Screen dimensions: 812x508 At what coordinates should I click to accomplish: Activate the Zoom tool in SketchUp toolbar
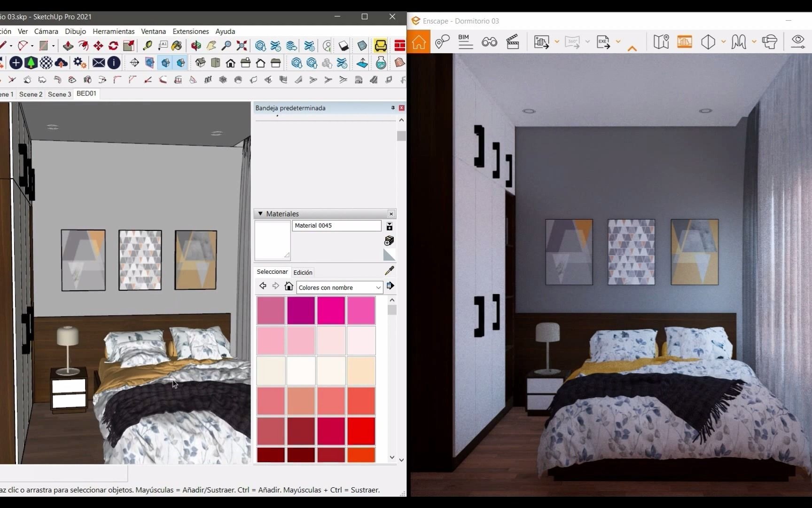point(226,46)
